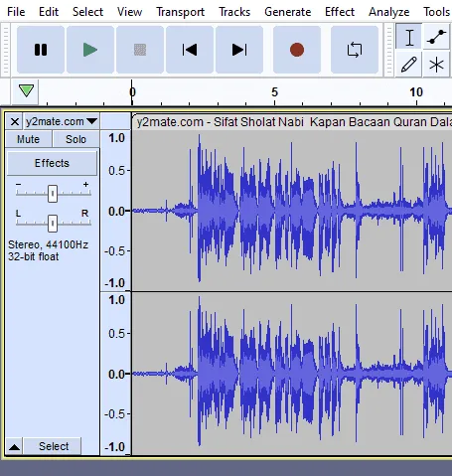Open the Edit menu
This screenshot has width=452, height=476.
49,12
